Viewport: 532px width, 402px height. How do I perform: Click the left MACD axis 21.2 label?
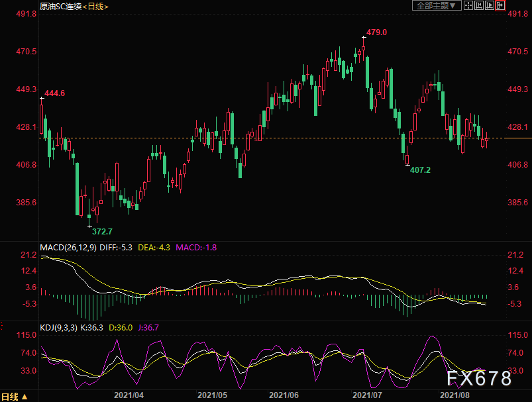(28, 255)
